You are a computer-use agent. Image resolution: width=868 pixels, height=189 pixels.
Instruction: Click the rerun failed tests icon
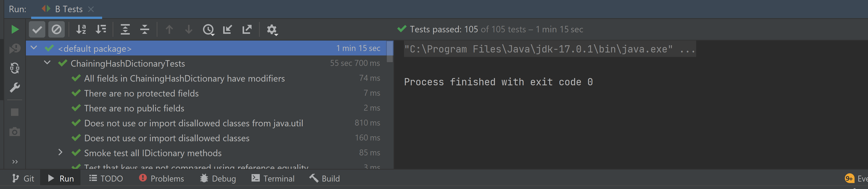click(14, 49)
